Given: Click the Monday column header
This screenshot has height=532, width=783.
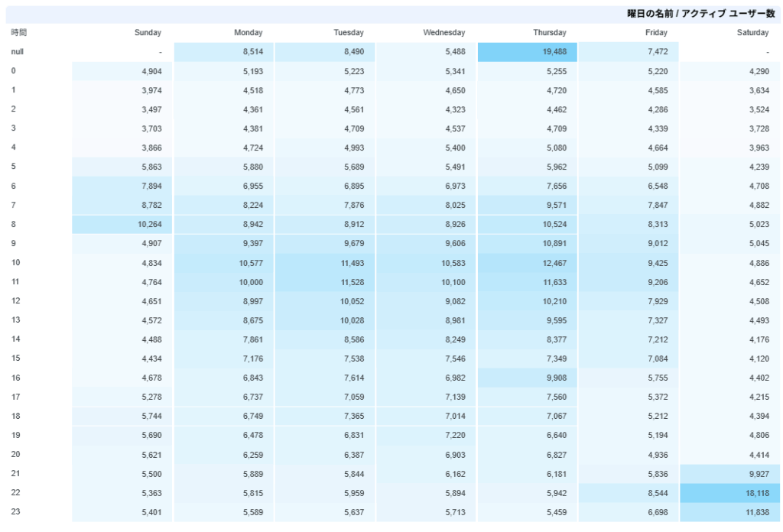Looking at the screenshot, I should pyautogui.click(x=249, y=32).
